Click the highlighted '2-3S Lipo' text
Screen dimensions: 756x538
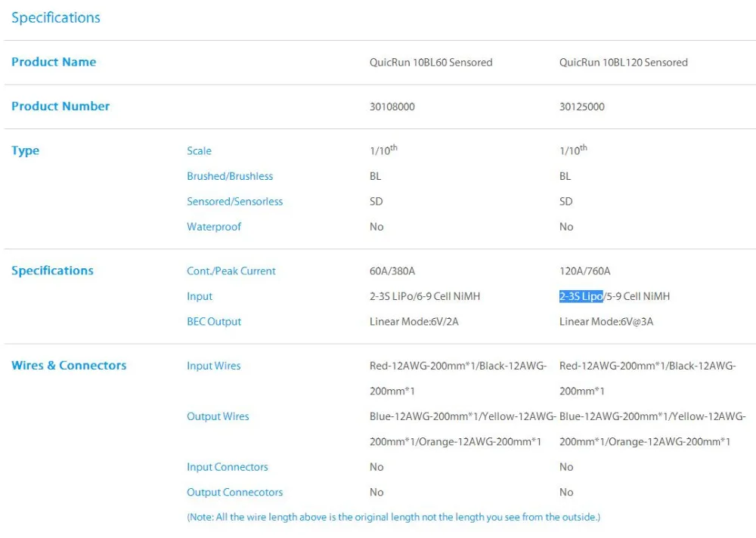(581, 296)
